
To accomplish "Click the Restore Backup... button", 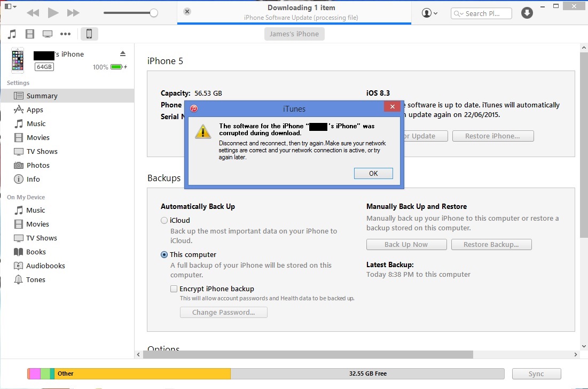I will tap(491, 244).
